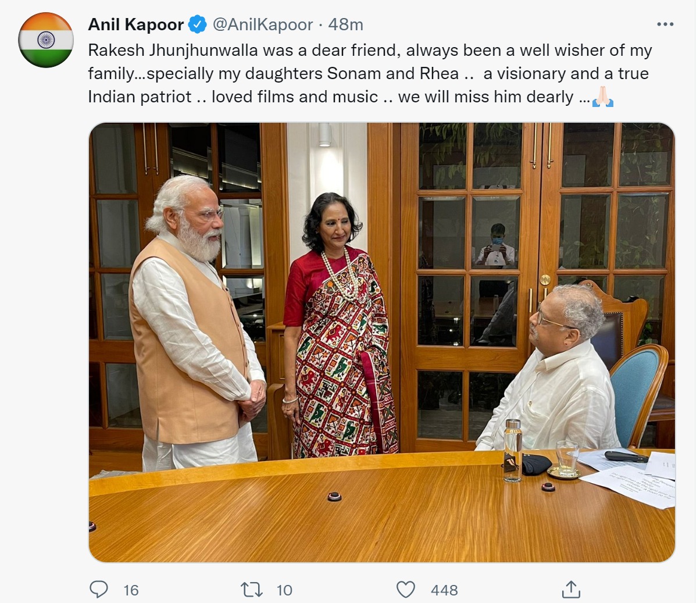The height and width of the screenshot is (603, 700).
Task: Like the tweet with heart icon
Action: [405, 590]
